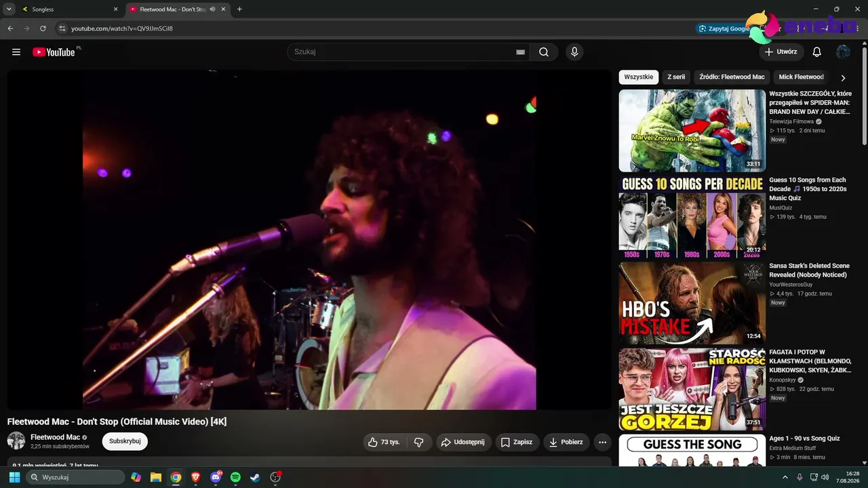This screenshot has width=868, height=488.
Task: Open the notifications bell
Action: tap(817, 52)
